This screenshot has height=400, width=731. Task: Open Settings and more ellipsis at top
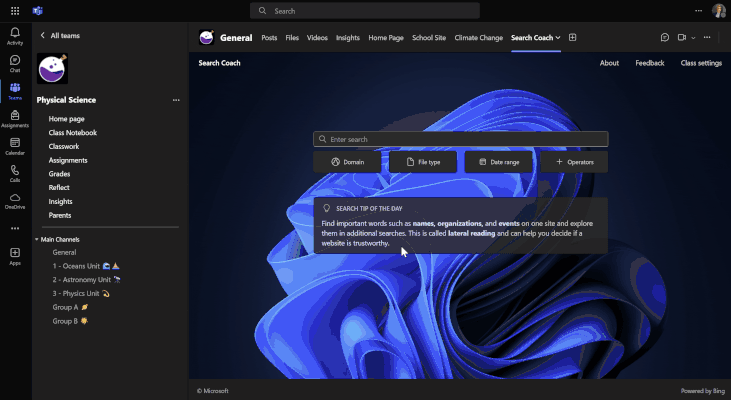point(698,11)
